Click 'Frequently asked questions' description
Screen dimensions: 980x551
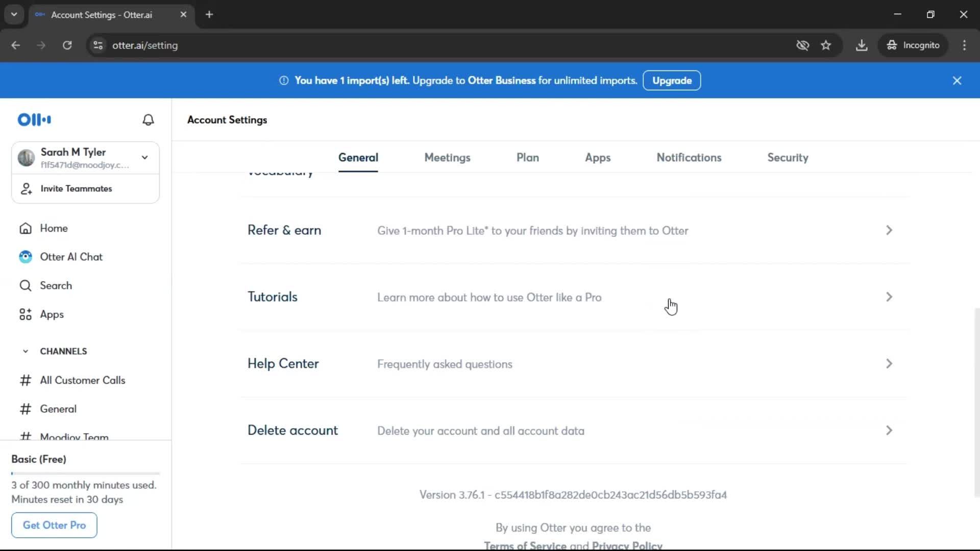pyautogui.click(x=445, y=364)
